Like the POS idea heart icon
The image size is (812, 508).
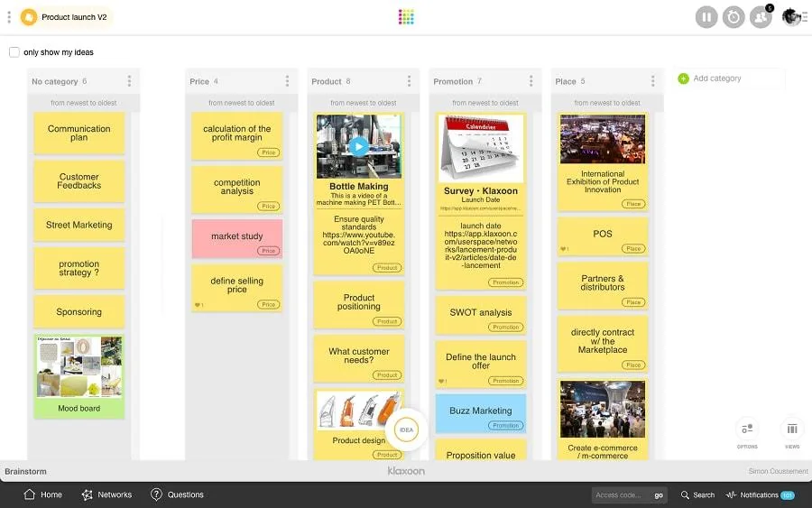click(x=564, y=249)
